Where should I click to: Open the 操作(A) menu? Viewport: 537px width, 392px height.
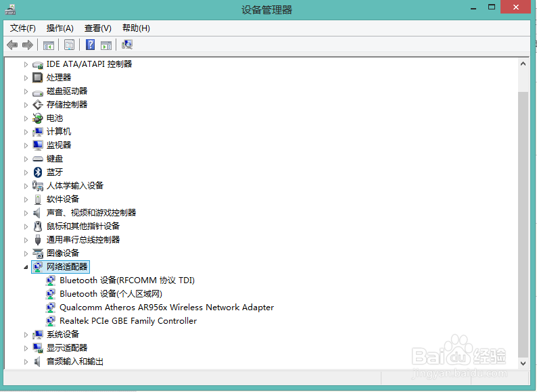pos(60,28)
